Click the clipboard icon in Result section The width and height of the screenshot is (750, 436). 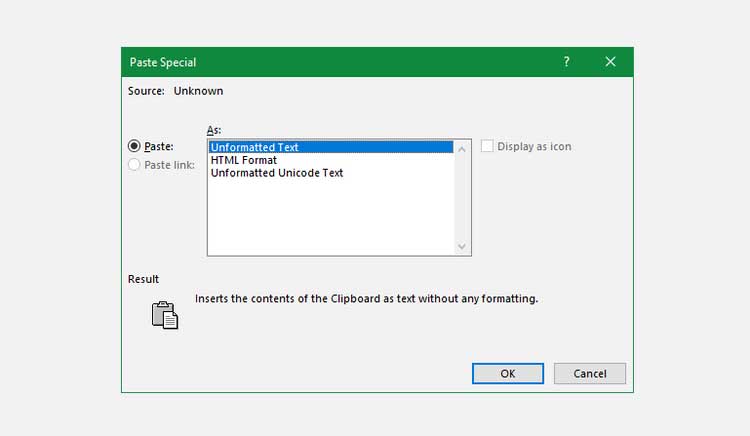tap(164, 314)
